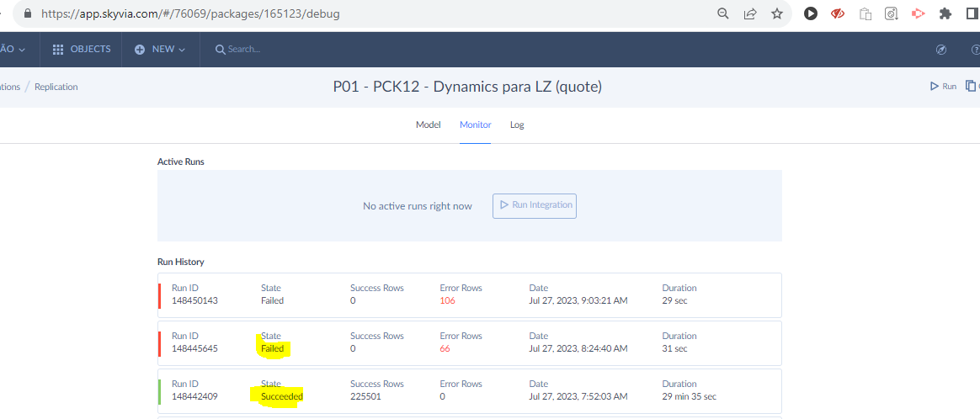Click date Jul 27, 2023, 8:24:40 AM
This screenshot has height=419, width=980.
click(x=578, y=348)
